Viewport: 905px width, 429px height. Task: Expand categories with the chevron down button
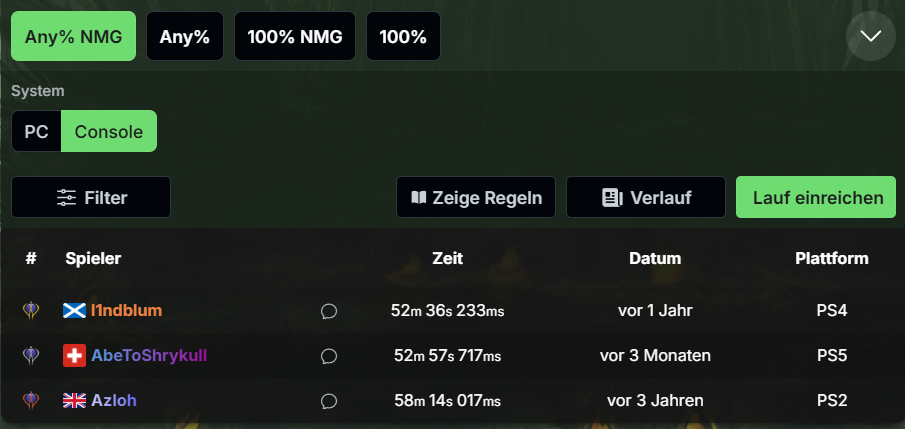coord(870,36)
